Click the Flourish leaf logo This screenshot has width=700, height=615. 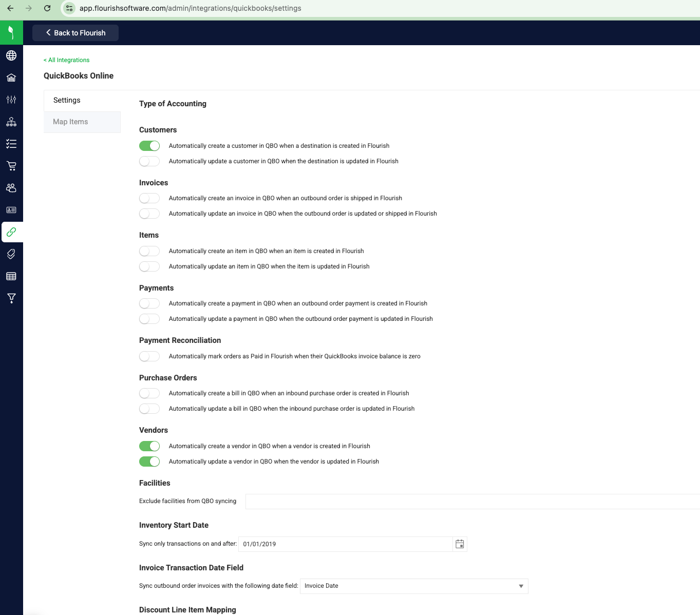[x=11, y=33]
